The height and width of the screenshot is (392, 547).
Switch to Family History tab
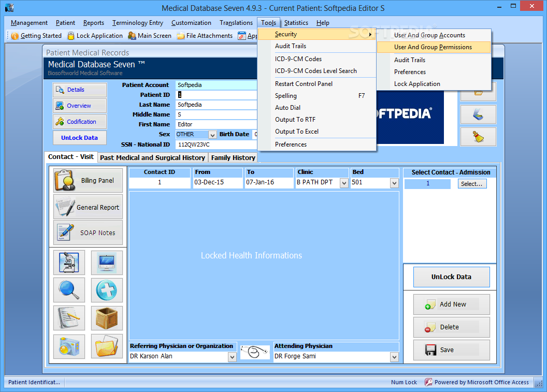point(233,157)
